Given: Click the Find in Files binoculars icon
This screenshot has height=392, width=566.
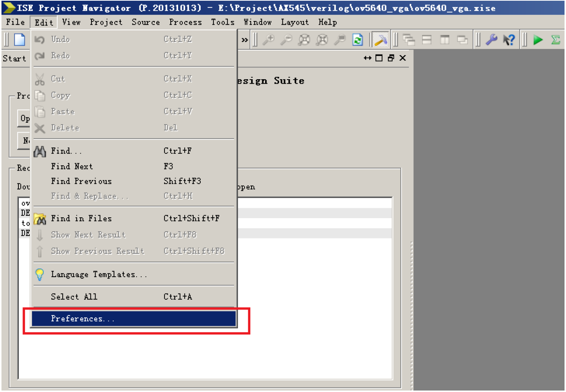Looking at the screenshot, I should tap(40, 218).
